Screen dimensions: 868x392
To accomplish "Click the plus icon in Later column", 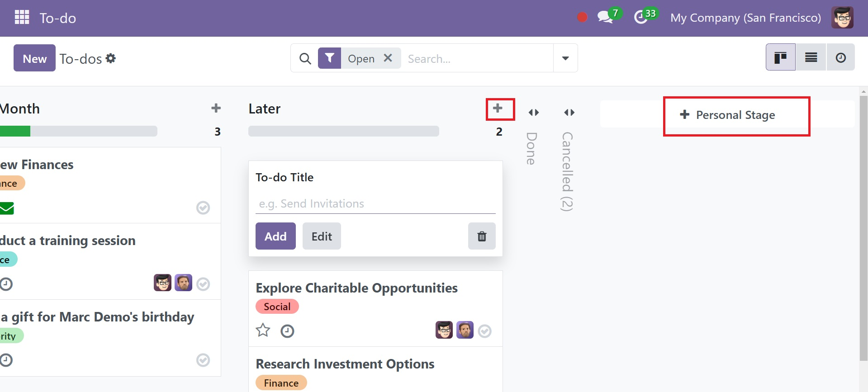I will coord(498,108).
